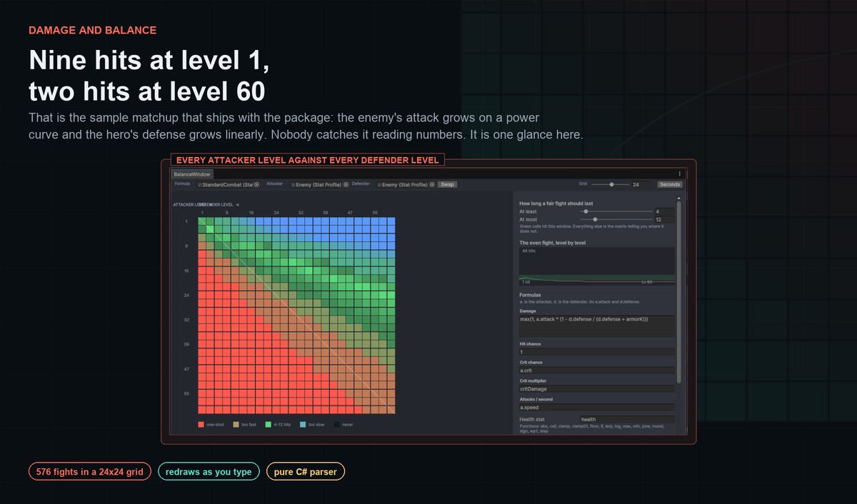Click the right panel vertical scrollbar
The image size is (857, 504).
(x=679, y=291)
